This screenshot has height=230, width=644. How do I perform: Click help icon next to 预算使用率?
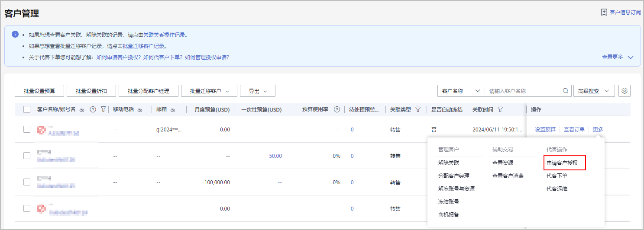coord(337,110)
